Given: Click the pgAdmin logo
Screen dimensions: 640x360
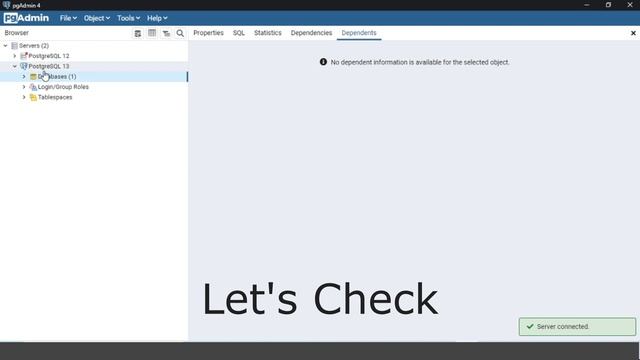Looking at the screenshot, I should click(26, 18).
